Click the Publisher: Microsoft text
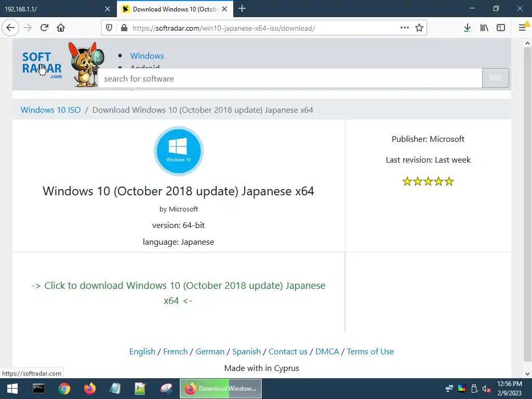This screenshot has width=532, height=399. tap(428, 139)
